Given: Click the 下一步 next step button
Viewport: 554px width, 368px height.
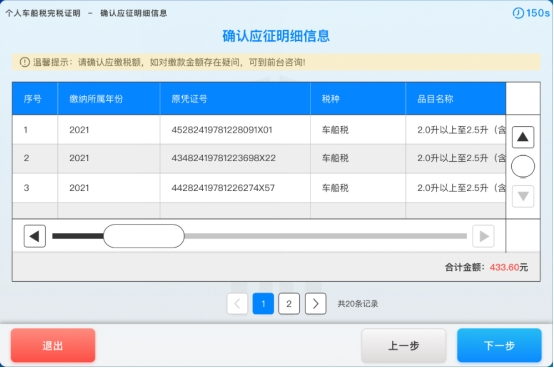Looking at the screenshot, I should pos(499,345).
